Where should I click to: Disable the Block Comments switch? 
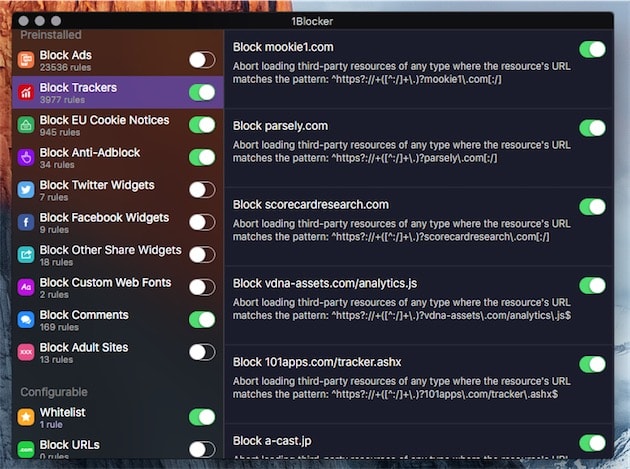(202, 320)
